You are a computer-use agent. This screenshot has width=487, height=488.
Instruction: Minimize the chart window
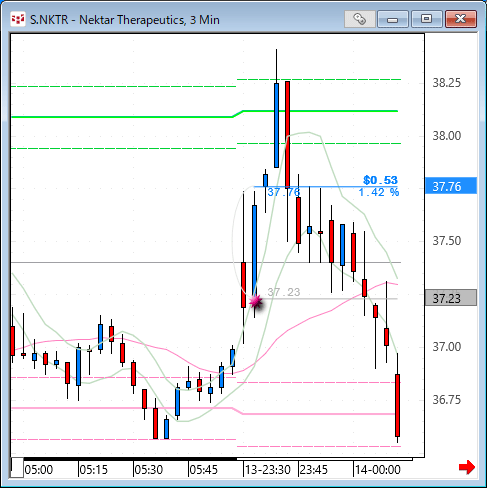click(393, 19)
